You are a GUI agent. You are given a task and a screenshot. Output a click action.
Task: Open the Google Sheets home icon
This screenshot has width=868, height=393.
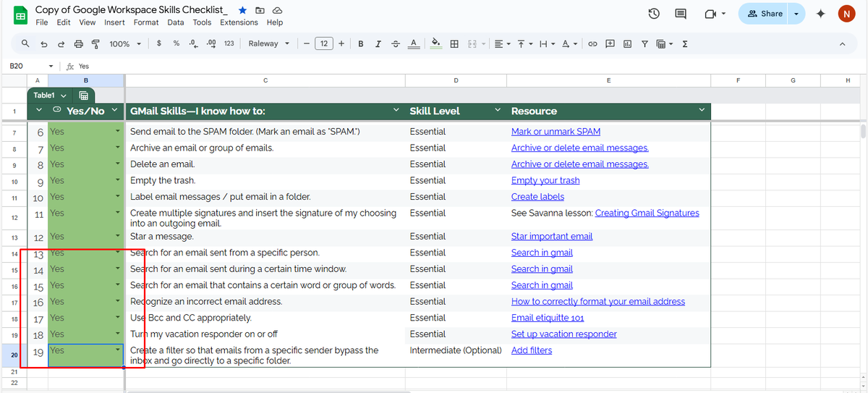pyautogui.click(x=20, y=15)
